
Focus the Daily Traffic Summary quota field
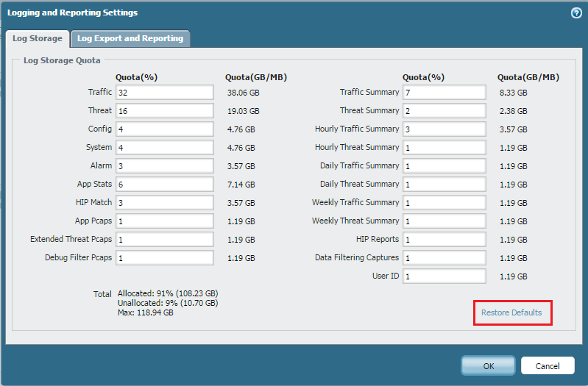pyautogui.click(x=444, y=165)
